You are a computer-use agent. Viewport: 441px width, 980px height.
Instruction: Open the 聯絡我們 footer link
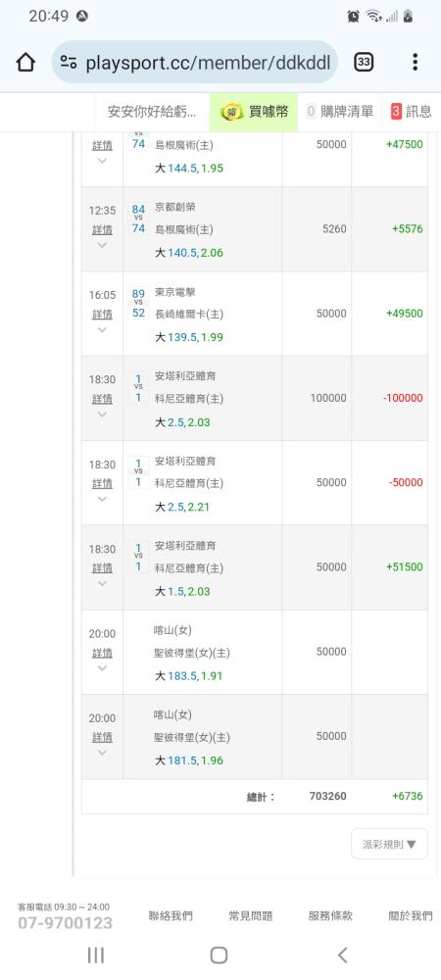point(171,915)
